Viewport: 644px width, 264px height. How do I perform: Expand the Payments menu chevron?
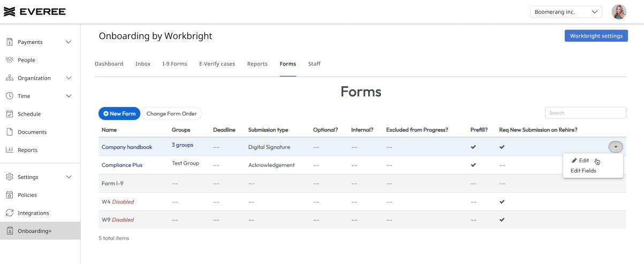point(69,42)
